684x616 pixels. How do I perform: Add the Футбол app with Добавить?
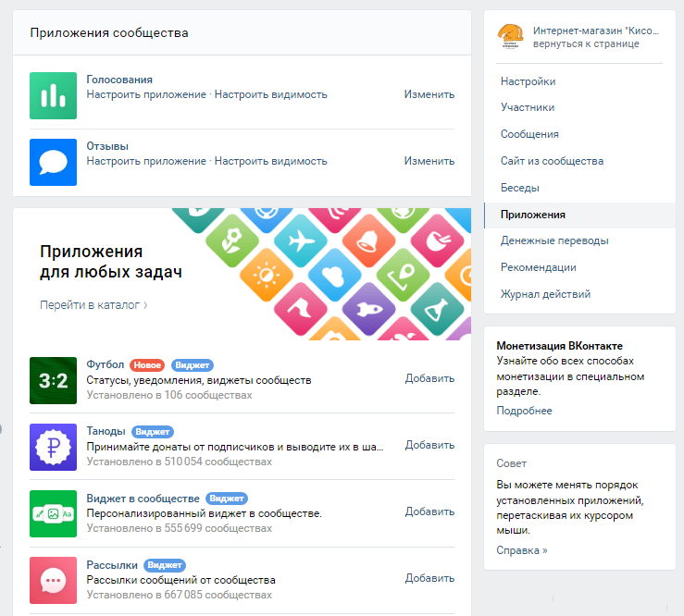pos(429,378)
